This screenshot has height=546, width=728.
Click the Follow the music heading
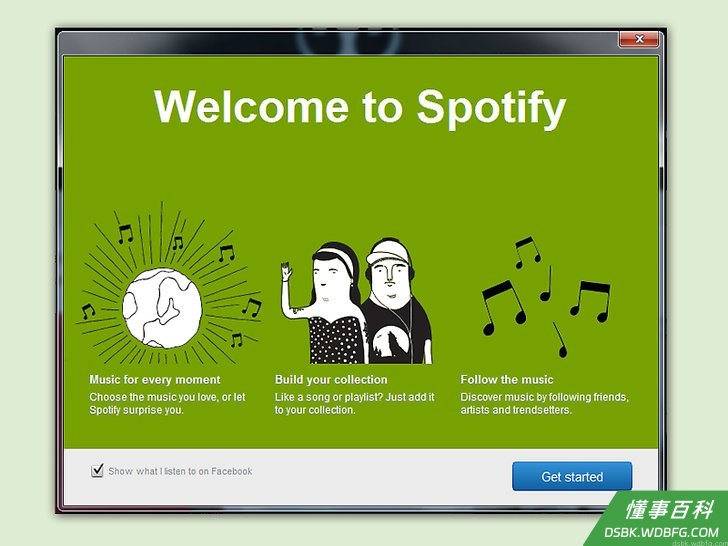pyautogui.click(x=507, y=380)
